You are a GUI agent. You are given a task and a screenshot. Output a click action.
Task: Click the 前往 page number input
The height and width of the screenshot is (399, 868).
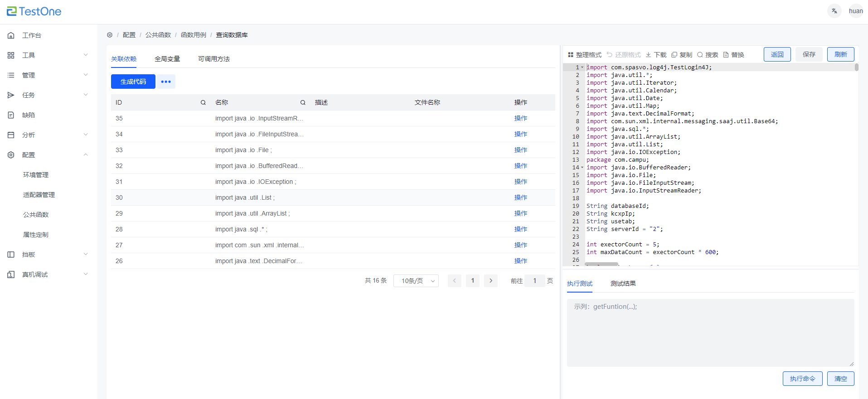coord(535,281)
